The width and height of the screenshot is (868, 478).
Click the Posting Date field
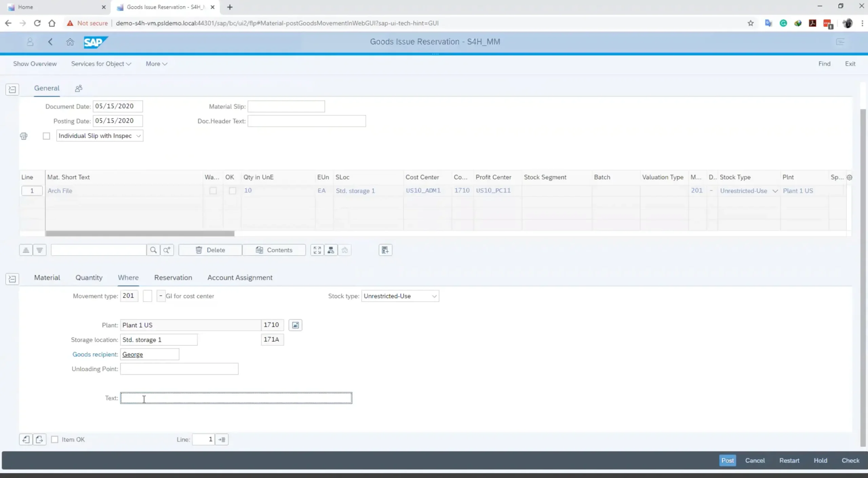[x=118, y=121]
